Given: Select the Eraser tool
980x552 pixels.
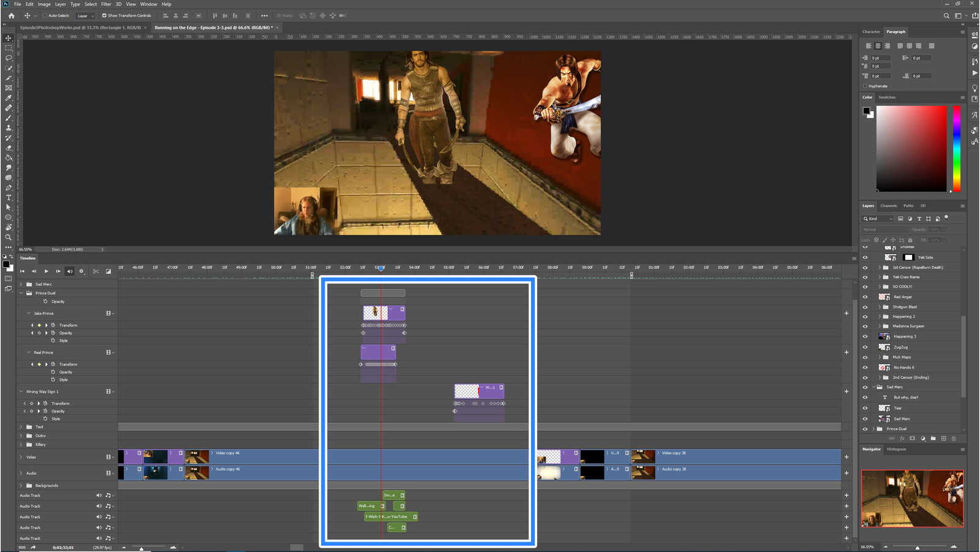Looking at the screenshot, I should click(x=9, y=148).
